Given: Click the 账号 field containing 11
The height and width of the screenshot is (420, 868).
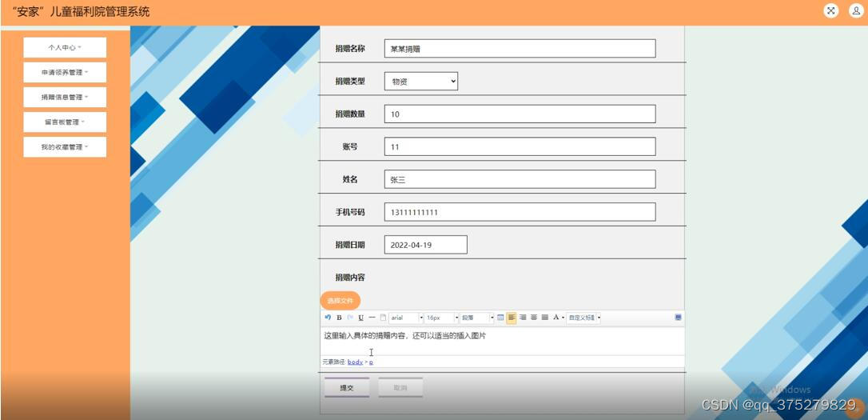Looking at the screenshot, I should point(520,146).
